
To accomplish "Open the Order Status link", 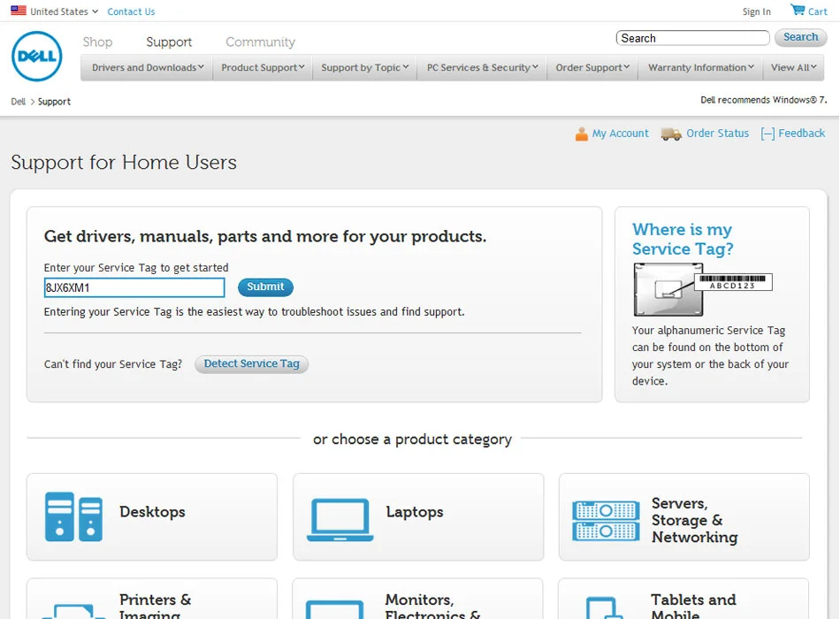I will [717, 134].
